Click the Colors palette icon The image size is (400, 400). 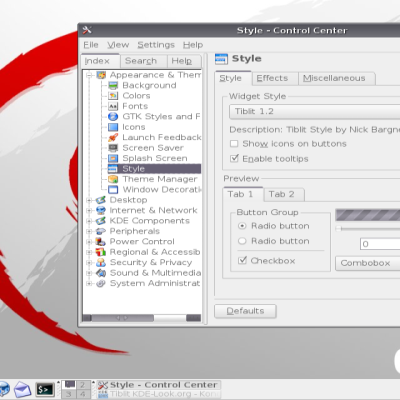click(x=113, y=96)
